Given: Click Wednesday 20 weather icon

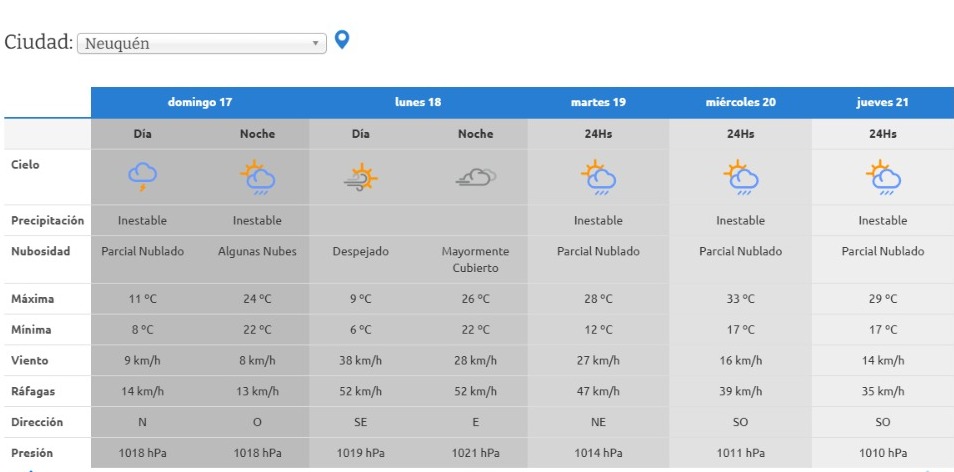Looking at the screenshot, I should click(740, 177).
